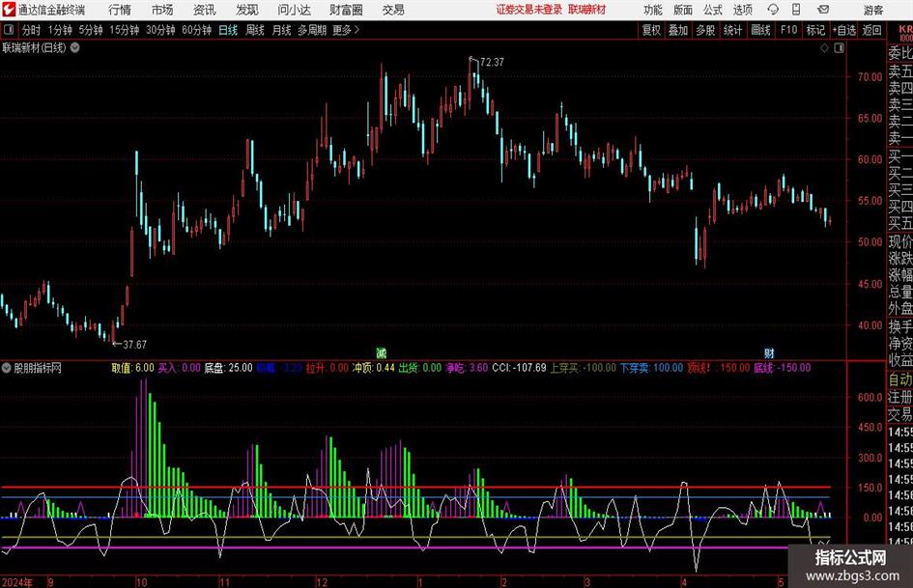Click the CCI: -107.69 indicator value
Image resolution: width=913 pixels, height=588 pixels.
(520, 368)
